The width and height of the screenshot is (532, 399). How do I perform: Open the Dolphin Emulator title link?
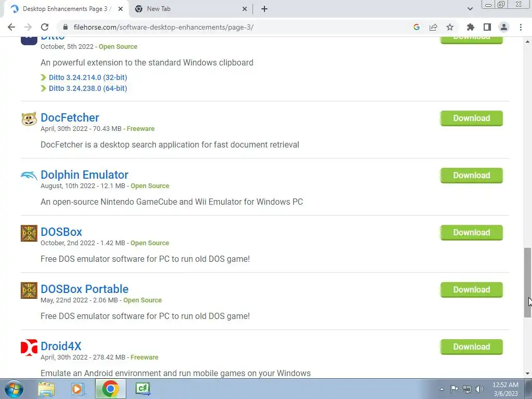(x=85, y=175)
